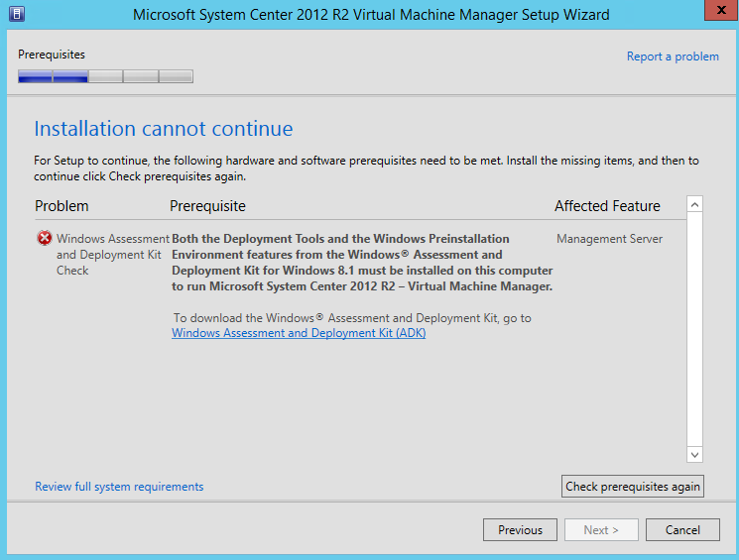The width and height of the screenshot is (739, 560).
Task: Click the greyed-out Next button
Action: click(x=601, y=530)
